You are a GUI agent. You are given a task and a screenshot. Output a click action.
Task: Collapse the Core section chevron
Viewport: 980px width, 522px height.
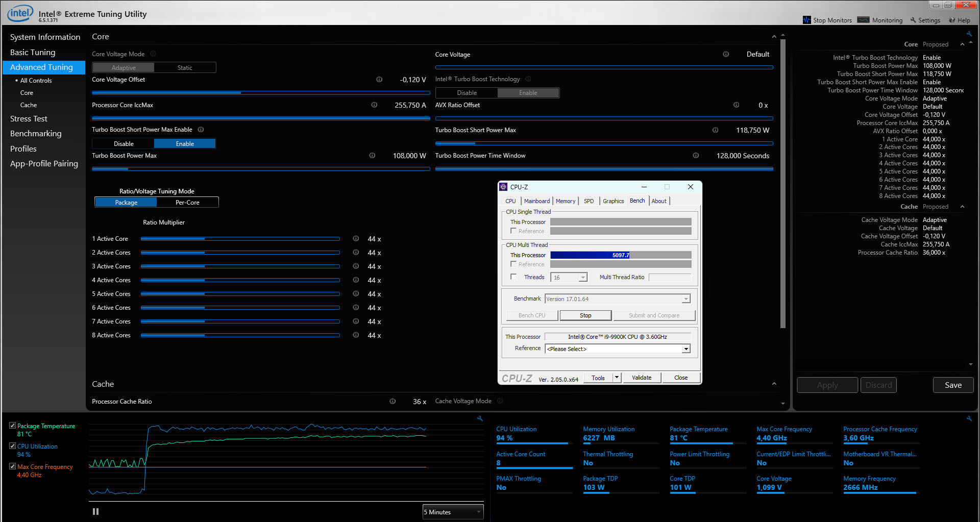774,37
